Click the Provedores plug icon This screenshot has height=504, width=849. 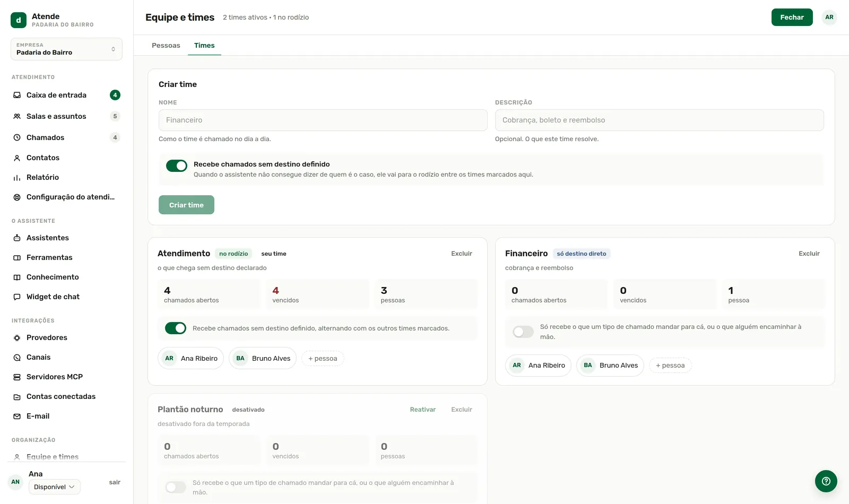(17, 337)
